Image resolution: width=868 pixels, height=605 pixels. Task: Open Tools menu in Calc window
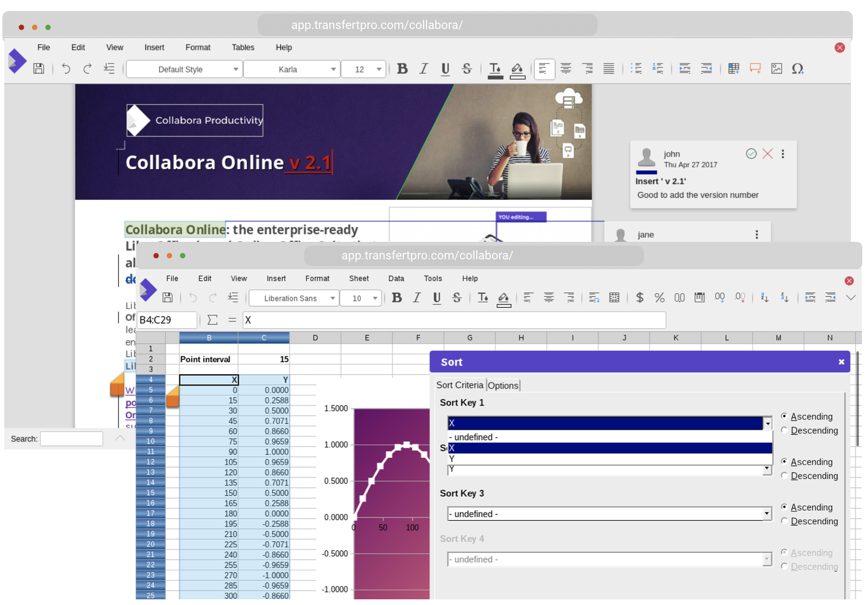pos(433,279)
